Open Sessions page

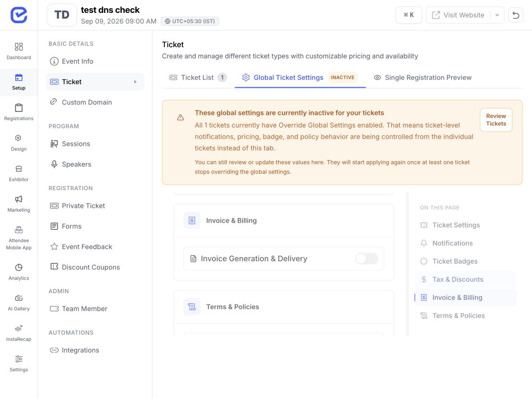pyautogui.click(x=95, y=143)
